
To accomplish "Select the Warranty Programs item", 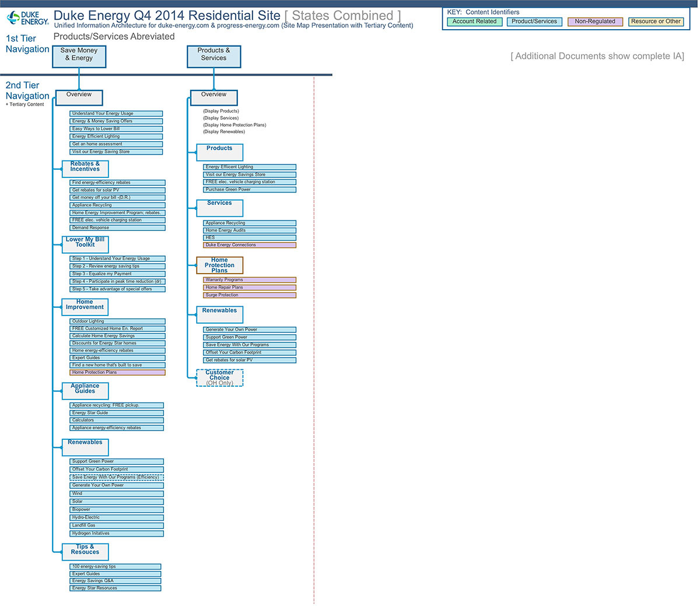I will click(x=250, y=280).
